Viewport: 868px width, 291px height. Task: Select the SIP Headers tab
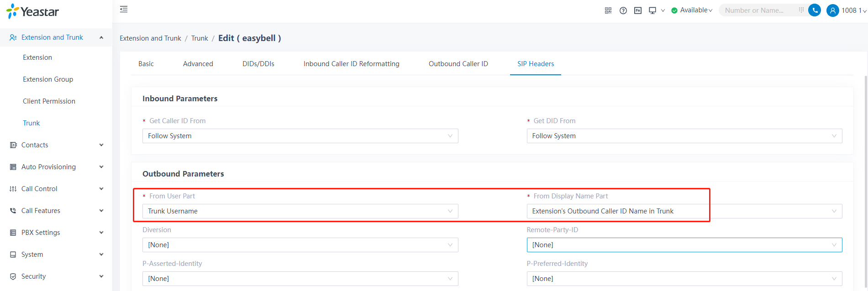click(536, 64)
